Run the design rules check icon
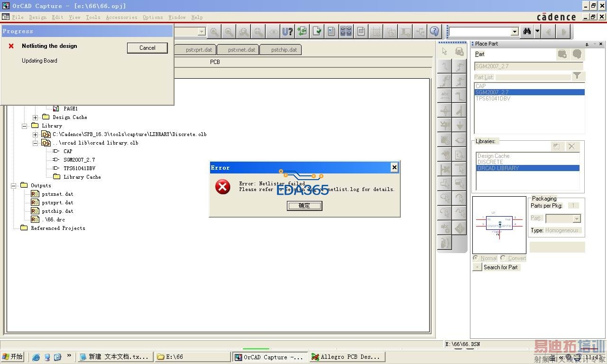 tap(317, 32)
